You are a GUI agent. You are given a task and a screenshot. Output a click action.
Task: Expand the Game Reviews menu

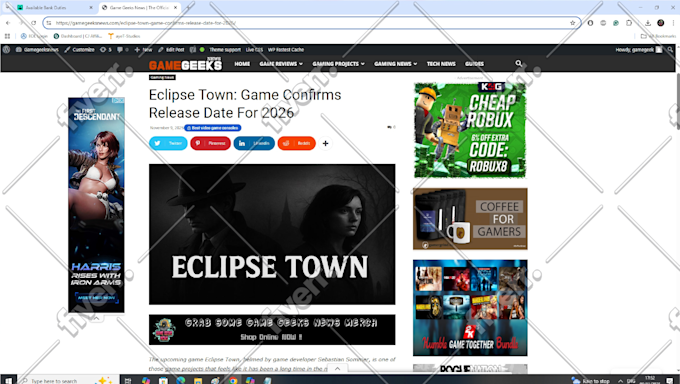coord(281,64)
